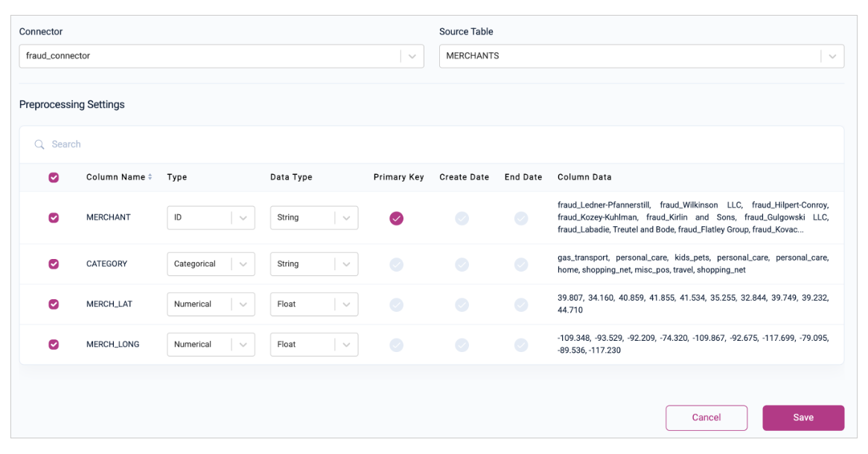Click the Primary Key column header

tap(398, 177)
